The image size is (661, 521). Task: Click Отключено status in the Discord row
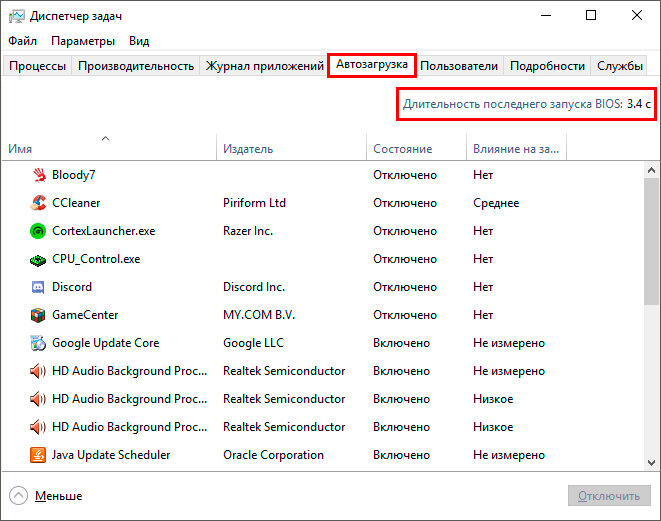click(x=405, y=287)
